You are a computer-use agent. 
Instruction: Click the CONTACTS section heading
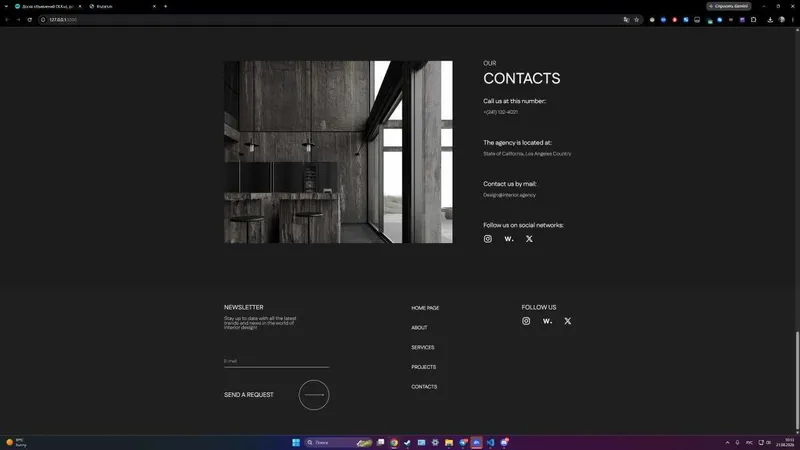coord(521,79)
